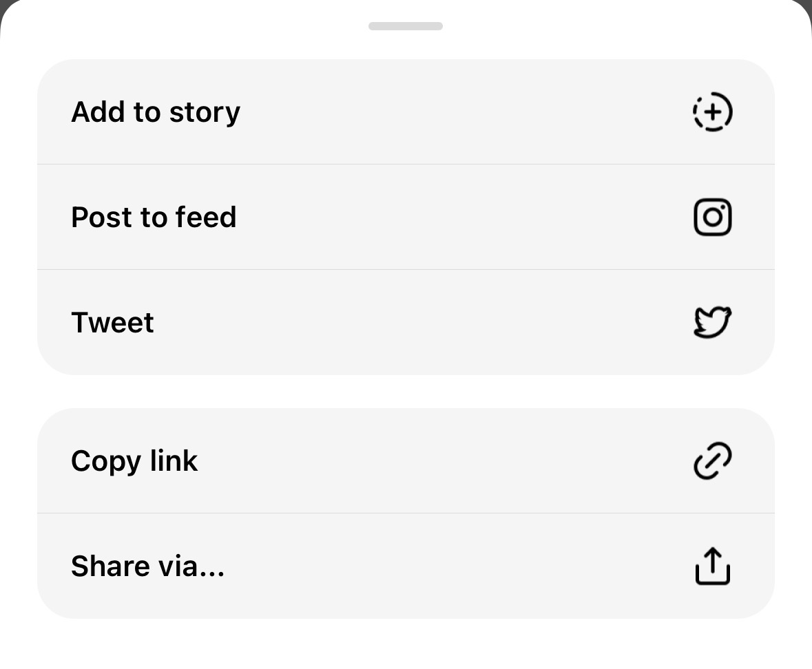Post this content to your Instagram feed

[406, 217]
